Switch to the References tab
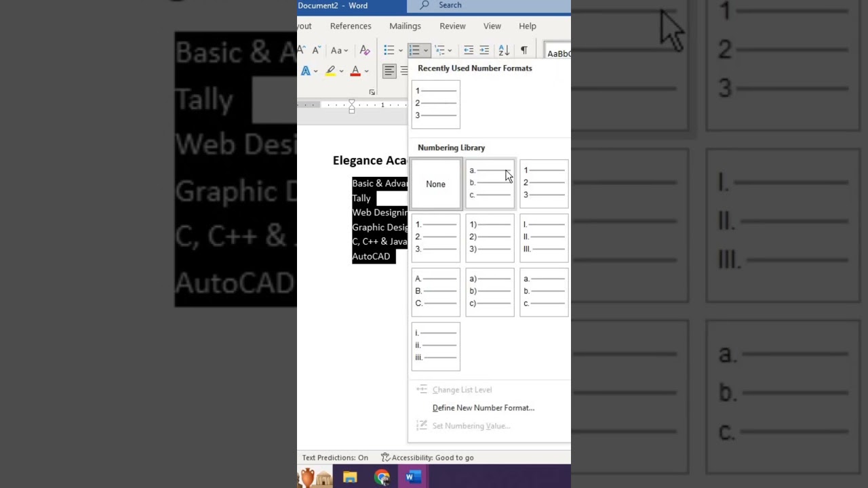This screenshot has height=488, width=868. click(x=351, y=26)
